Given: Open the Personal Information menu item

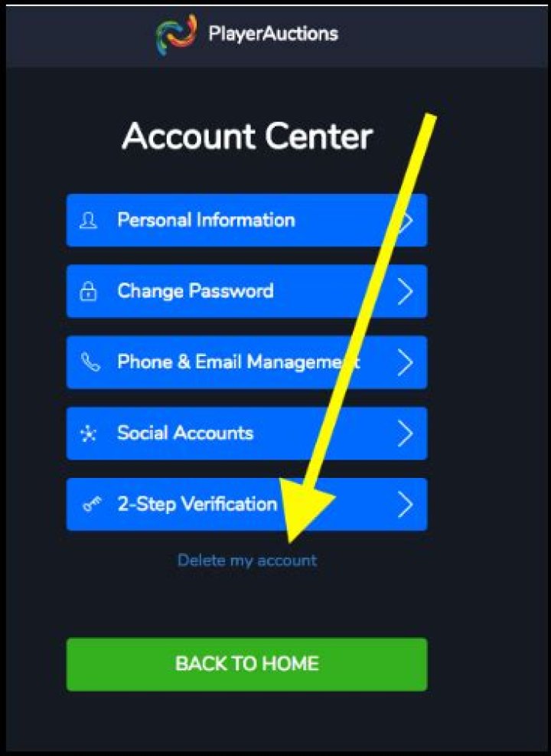Looking at the screenshot, I should [x=246, y=221].
